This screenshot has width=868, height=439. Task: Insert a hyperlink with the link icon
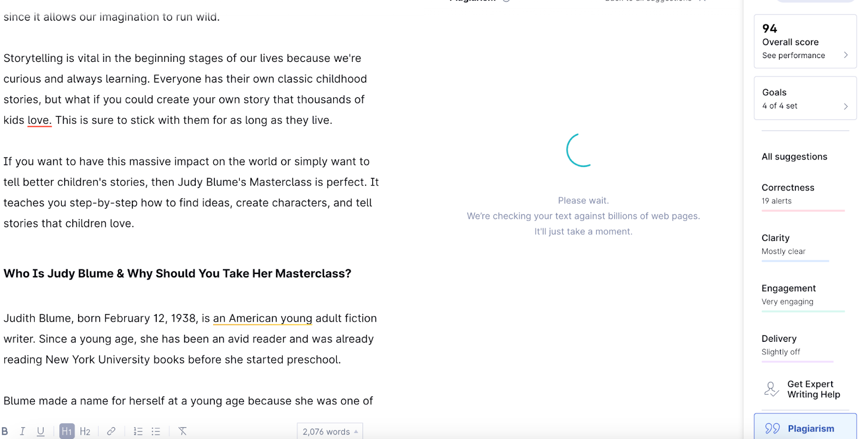(111, 431)
